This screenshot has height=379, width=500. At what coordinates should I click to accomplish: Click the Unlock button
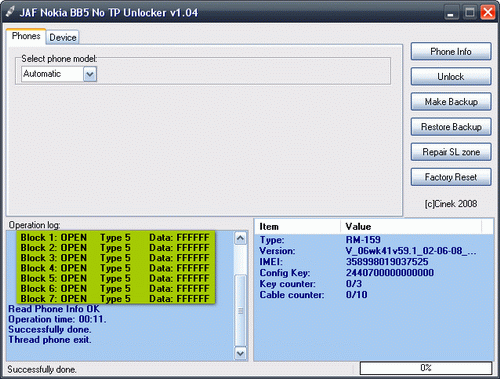(451, 77)
